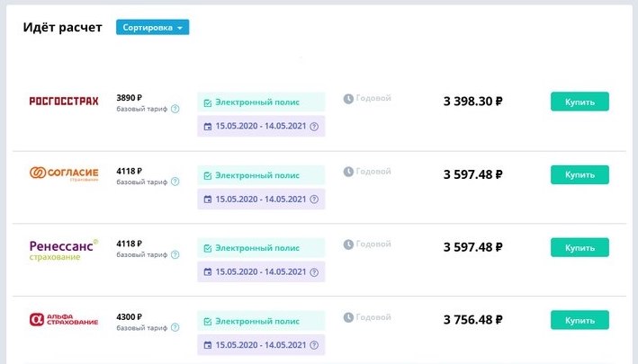Buy the Согласие policy
The height and width of the screenshot is (364, 638).
pyautogui.click(x=580, y=174)
